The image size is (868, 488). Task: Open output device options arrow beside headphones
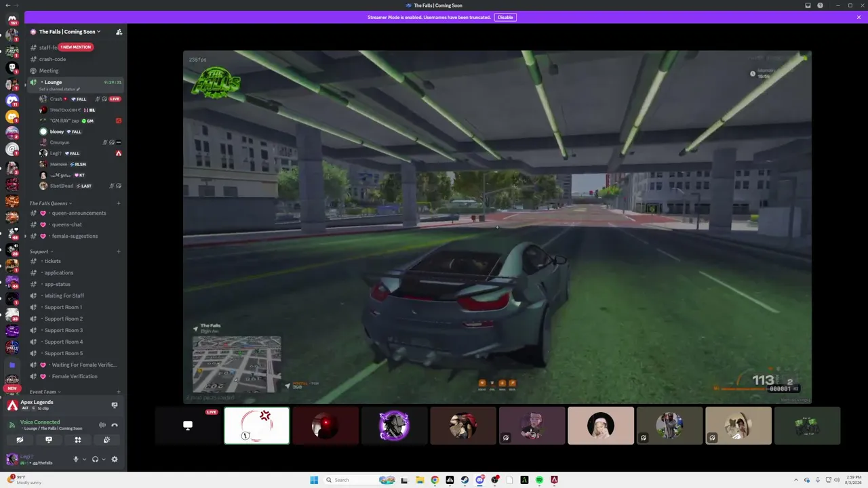pos(103,460)
